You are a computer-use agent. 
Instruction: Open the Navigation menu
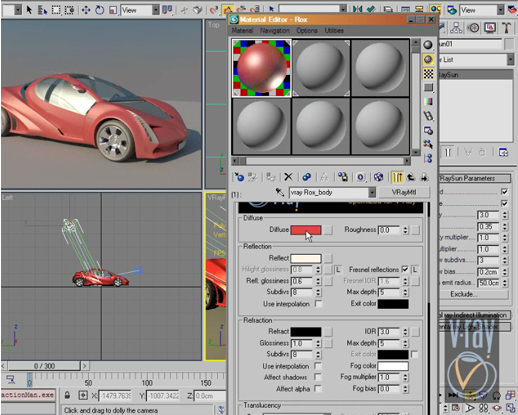coord(275,30)
